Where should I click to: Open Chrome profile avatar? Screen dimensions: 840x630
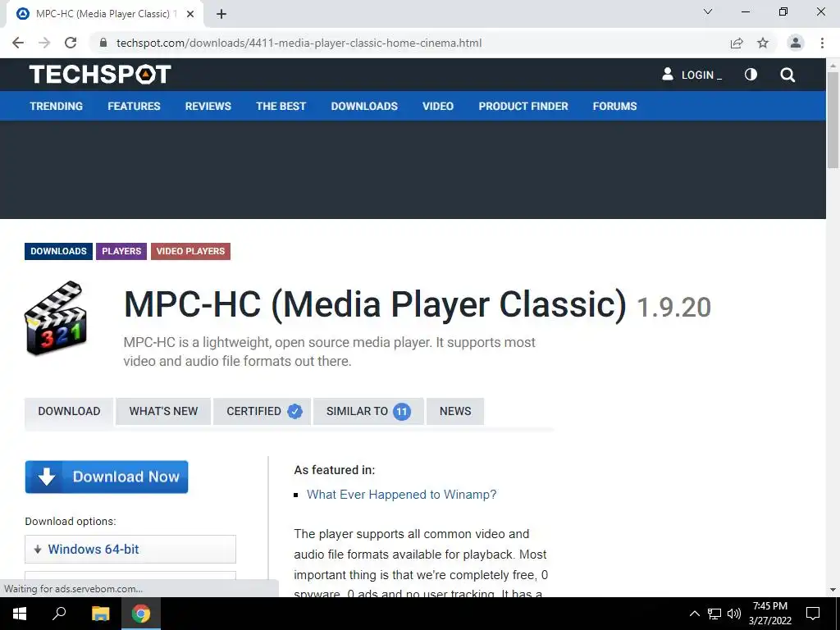click(796, 43)
